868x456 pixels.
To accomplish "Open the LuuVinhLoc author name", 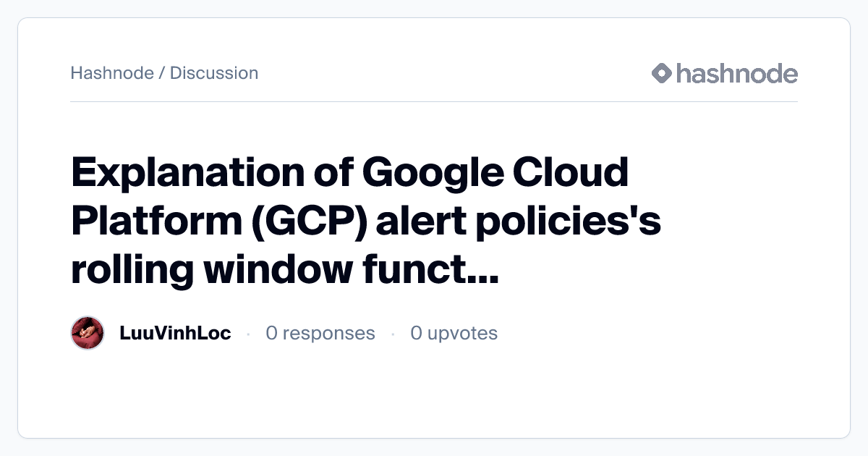I will [175, 333].
